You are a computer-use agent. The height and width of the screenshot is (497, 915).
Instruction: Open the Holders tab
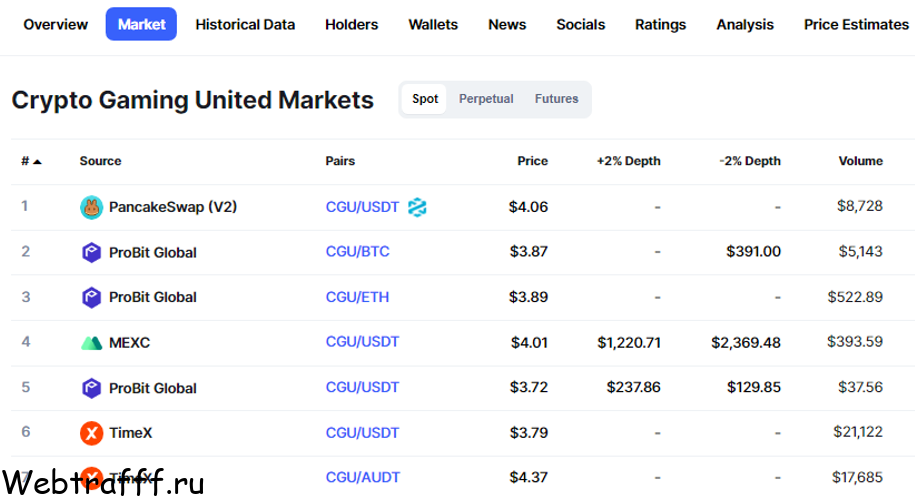point(351,24)
